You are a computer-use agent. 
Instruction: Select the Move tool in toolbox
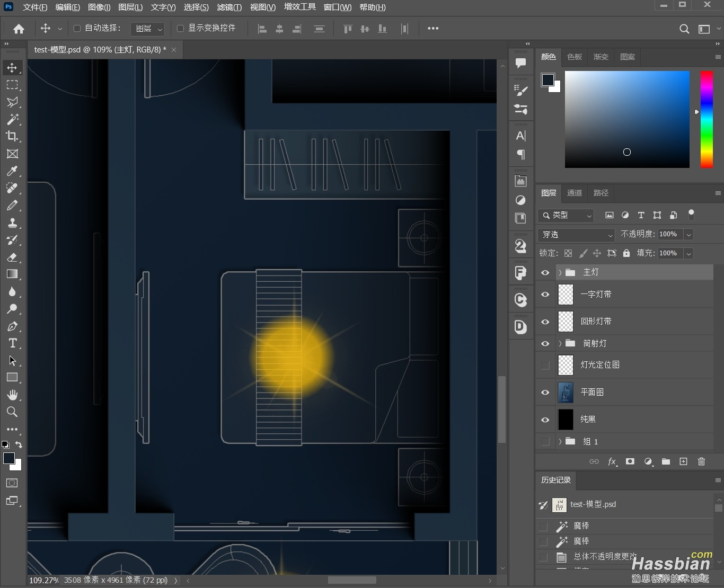(x=12, y=68)
